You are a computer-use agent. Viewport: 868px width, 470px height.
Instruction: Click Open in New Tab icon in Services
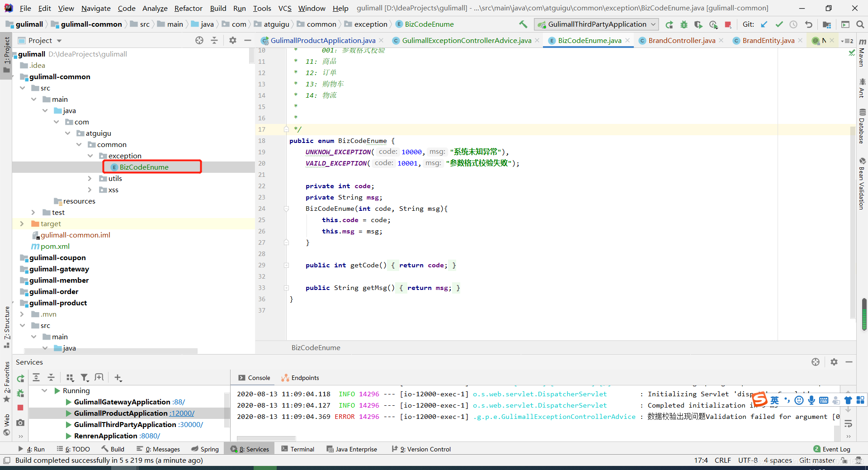coord(99,377)
